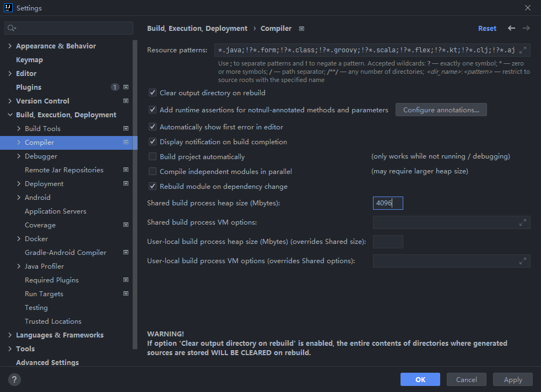This screenshot has width=541, height=392.
Task: Expand the Java Profiler node
Action: pyautogui.click(x=19, y=266)
